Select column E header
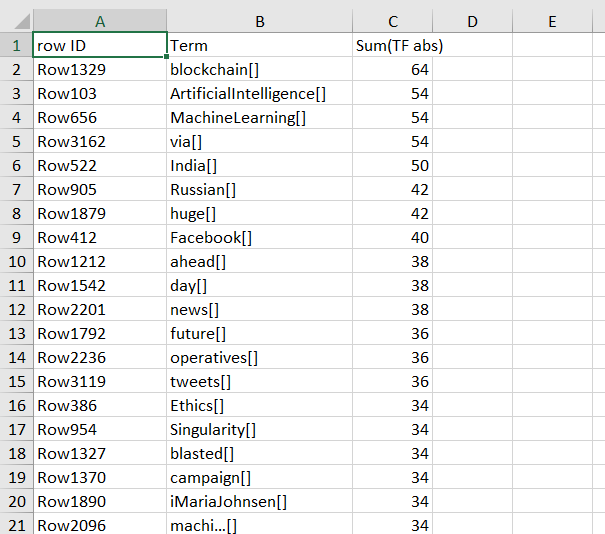Image resolution: width=605 pixels, height=534 pixels. click(x=552, y=21)
